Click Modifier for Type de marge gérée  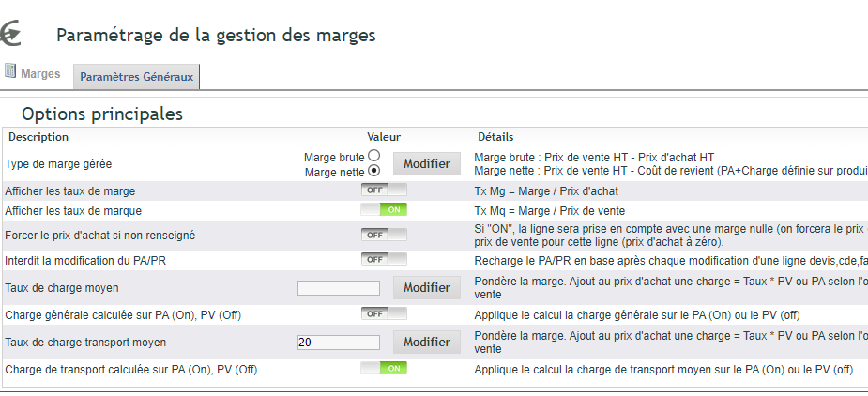[x=427, y=164]
